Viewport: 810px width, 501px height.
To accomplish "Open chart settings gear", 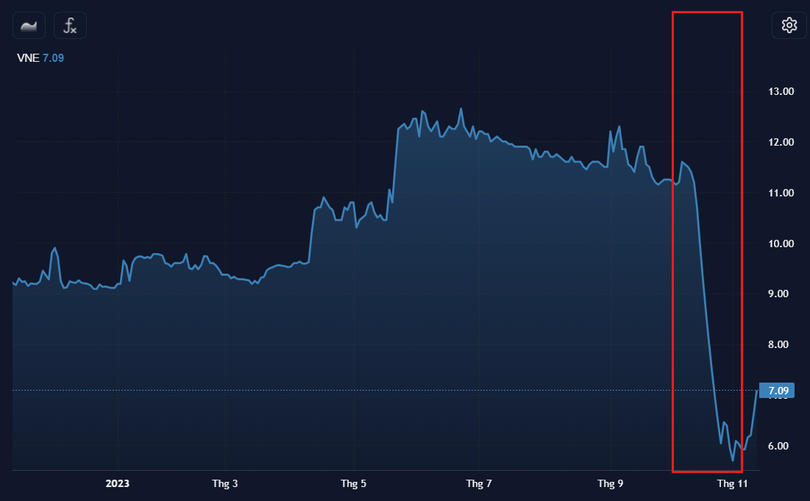I will pyautogui.click(x=789, y=26).
